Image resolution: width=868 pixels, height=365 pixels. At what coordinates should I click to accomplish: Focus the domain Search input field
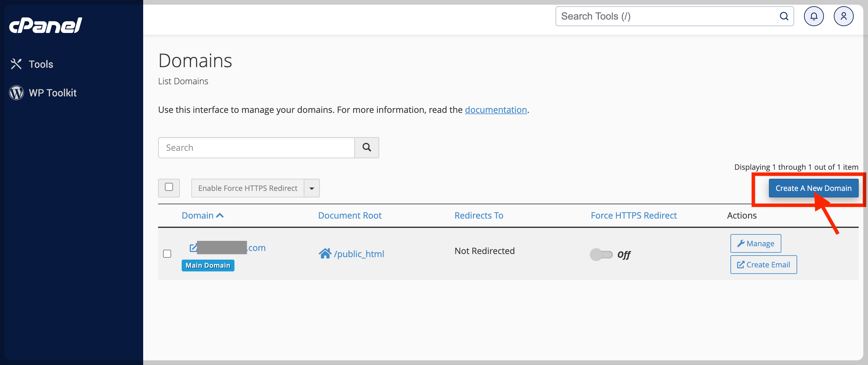(256, 147)
